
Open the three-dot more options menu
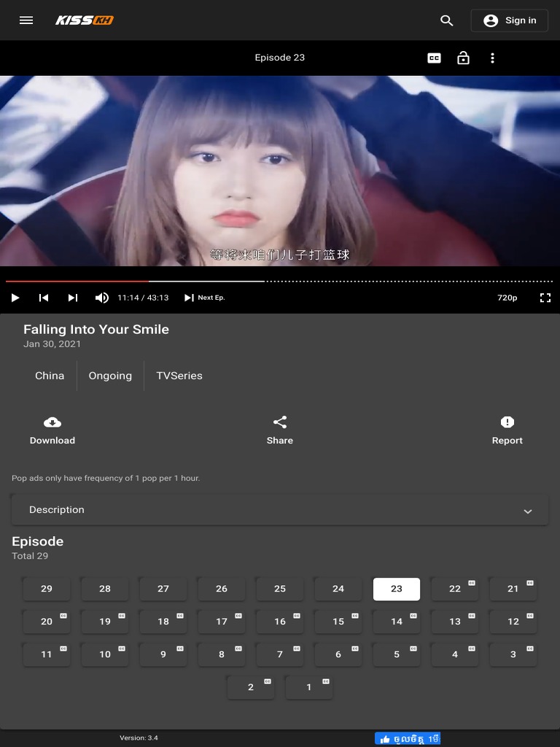492,58
